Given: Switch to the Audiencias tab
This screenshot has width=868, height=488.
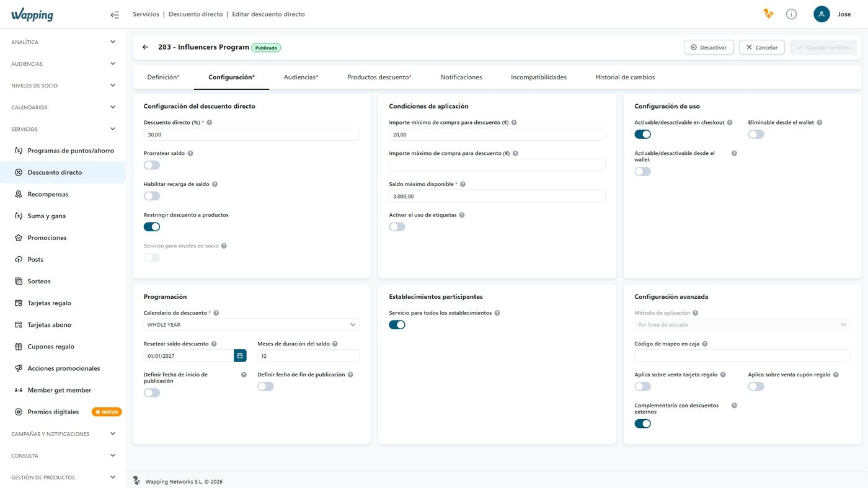Looking at the screenshot, I should [x=301, y=78].
